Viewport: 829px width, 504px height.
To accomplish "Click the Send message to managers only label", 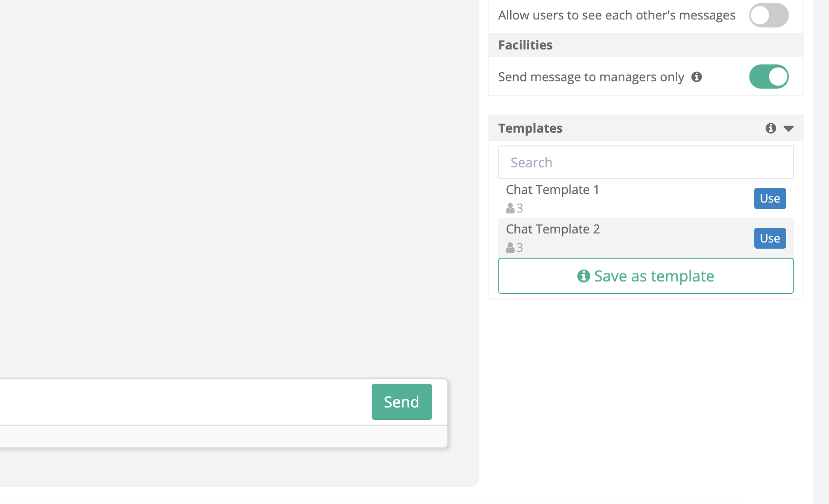I will tap(591, 77).
